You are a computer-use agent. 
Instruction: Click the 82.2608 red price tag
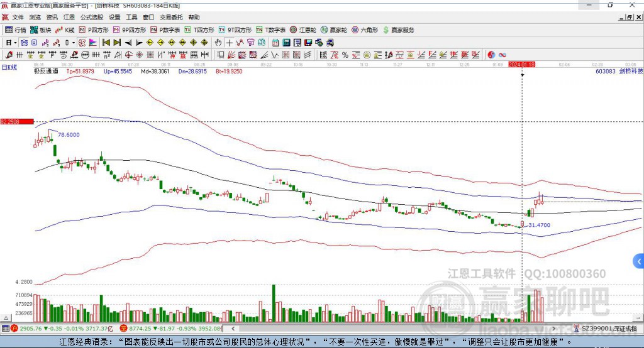17,121
